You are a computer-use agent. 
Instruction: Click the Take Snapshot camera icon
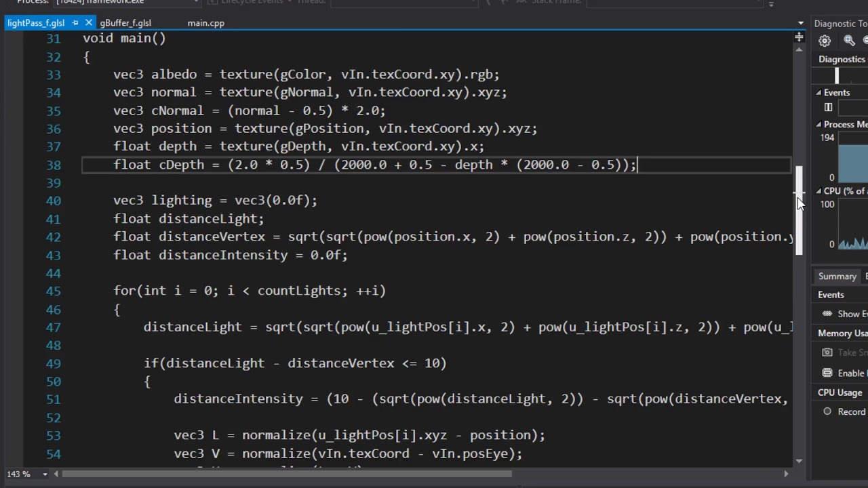(x=827, y=352)
